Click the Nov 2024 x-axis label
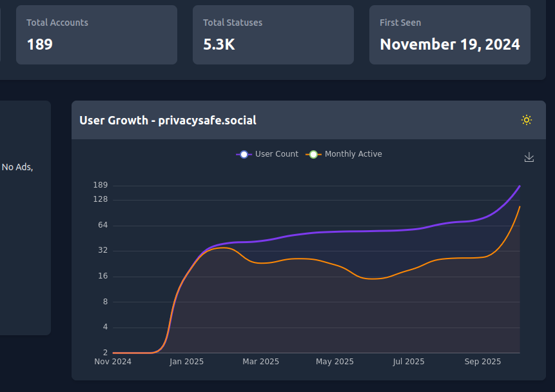This screenshot has width=555, height=392. pyautogui.click(x=113, y=362)
